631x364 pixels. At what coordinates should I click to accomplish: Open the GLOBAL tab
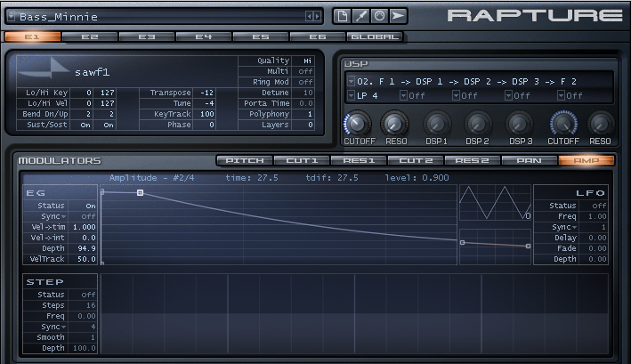pos(375,36)
